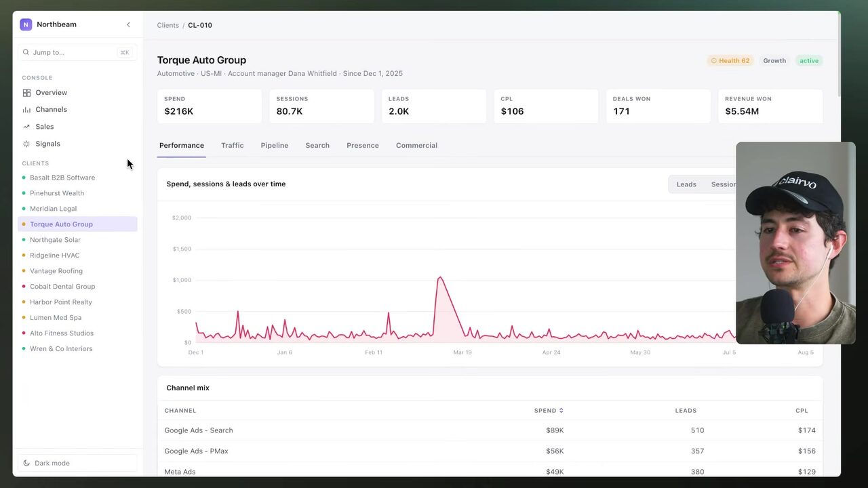Image resolution: width=868 pixels, height=488 pixels.
Task: Select Northgate Solar client
Action: click(x=77, y=240)
